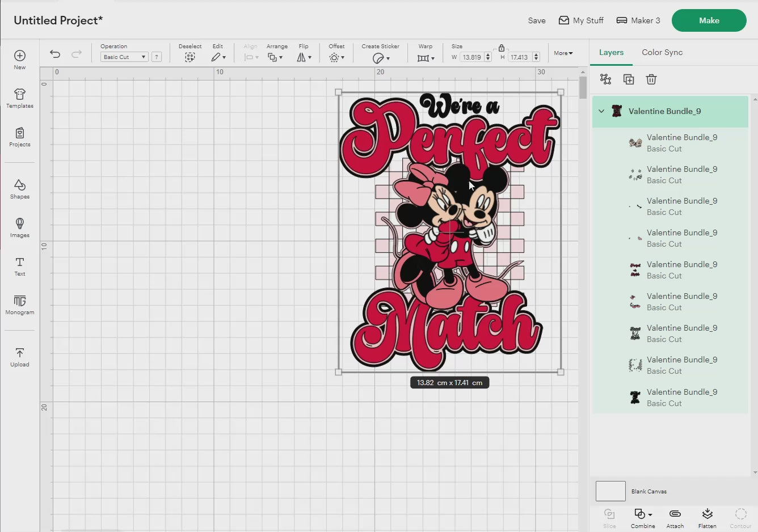The image size is (758, 532).
Task: Click the height input field
Action: (x=520, y=57)
